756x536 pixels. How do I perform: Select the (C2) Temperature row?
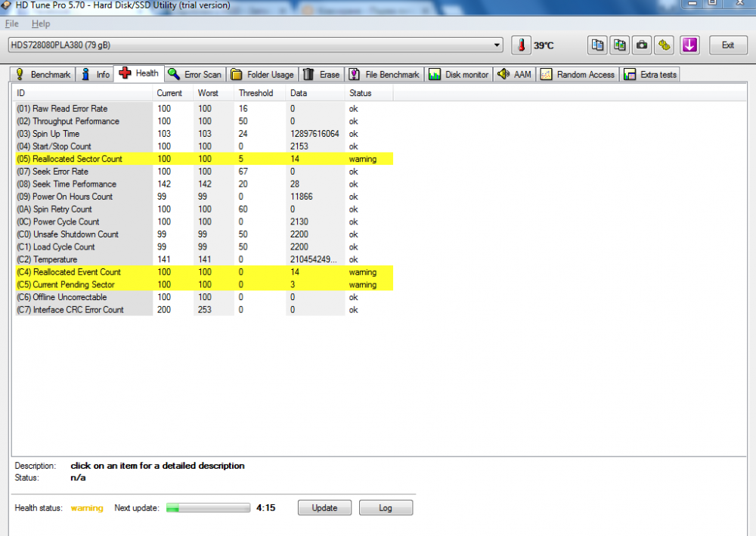(204, 259)
